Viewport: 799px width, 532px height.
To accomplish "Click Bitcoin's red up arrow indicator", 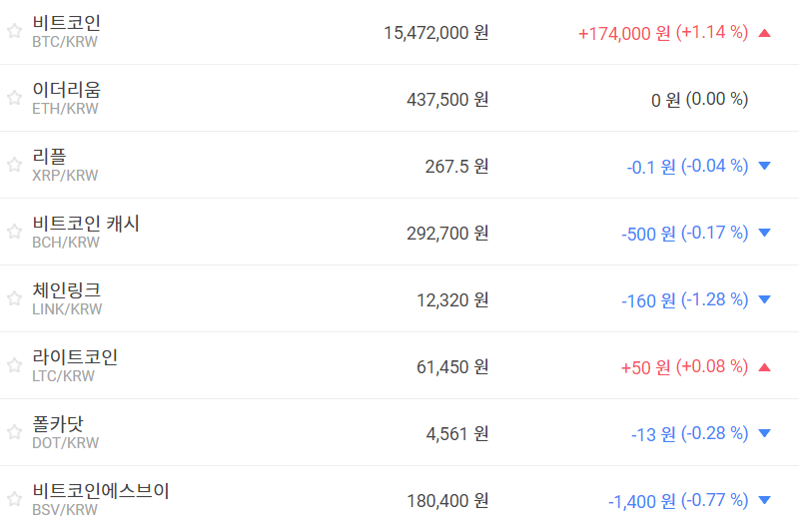I will [765, 32].
